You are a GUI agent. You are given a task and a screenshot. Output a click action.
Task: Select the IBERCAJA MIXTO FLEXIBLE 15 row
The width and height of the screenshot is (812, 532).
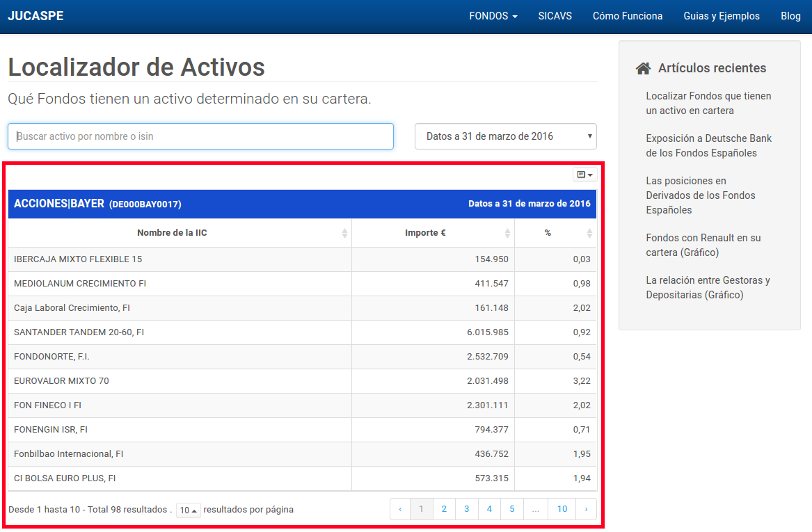click(303, 259)
